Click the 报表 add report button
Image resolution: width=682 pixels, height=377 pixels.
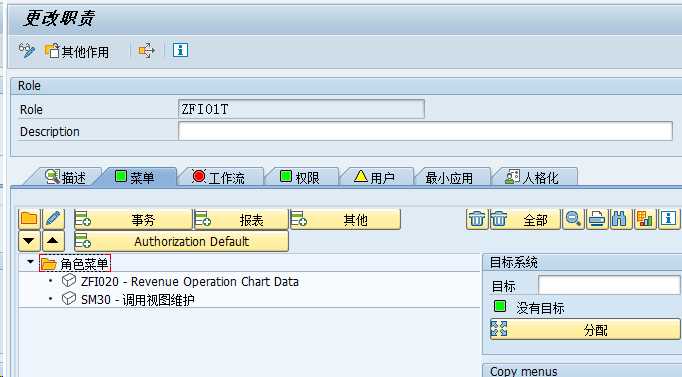[241, 219]
